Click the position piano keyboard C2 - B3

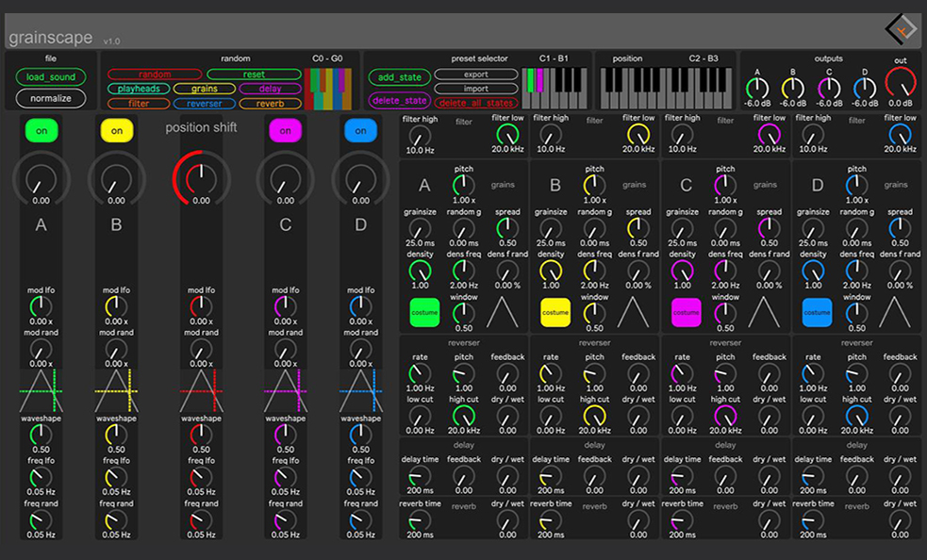pos(666,87)
